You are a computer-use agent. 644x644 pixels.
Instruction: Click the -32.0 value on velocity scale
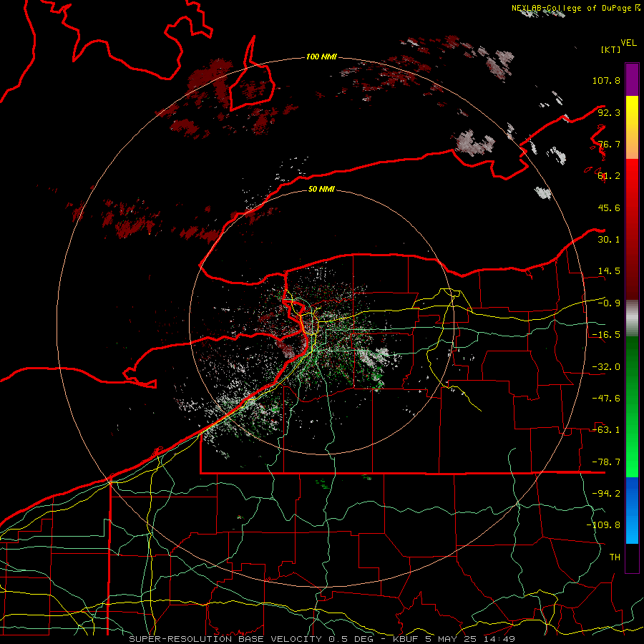point(606,367)
